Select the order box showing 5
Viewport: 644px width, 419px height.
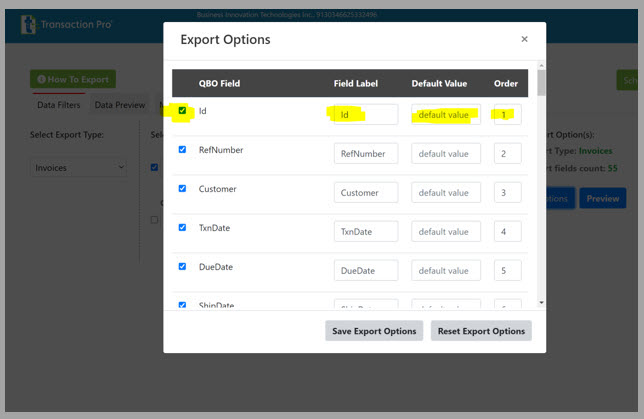click(x=508, y=271)
